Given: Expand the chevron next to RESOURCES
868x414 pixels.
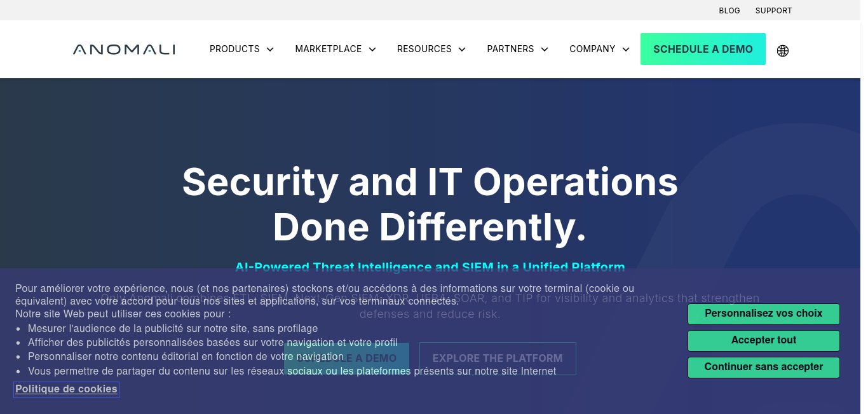Looking at the screenshot, I should point(462,50).
